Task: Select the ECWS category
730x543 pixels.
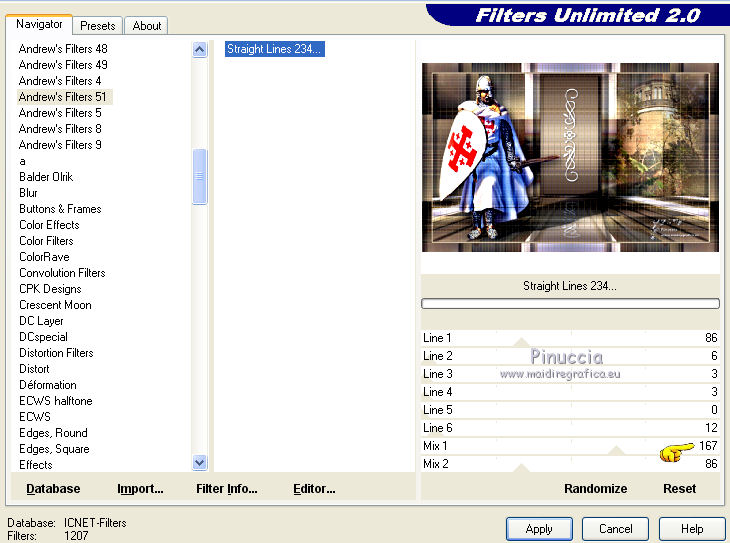Action: coord(35,417)
